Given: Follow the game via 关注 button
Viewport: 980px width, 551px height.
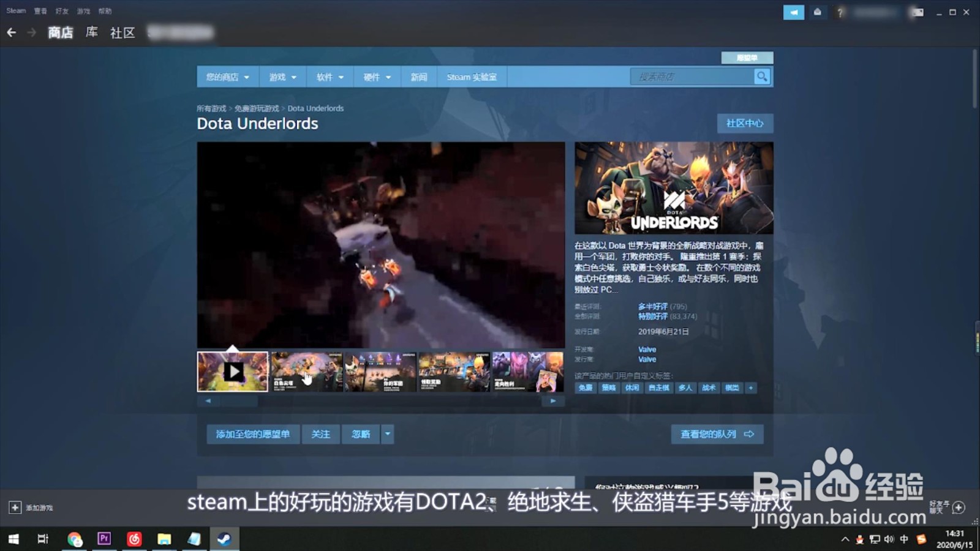Looking at the screenshot, I should coord(320,434).
